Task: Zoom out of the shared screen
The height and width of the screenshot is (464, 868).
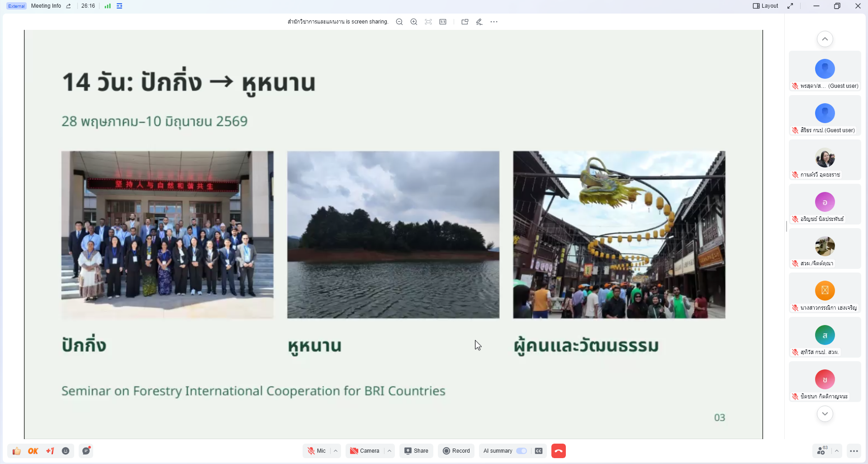Action: 399,22
